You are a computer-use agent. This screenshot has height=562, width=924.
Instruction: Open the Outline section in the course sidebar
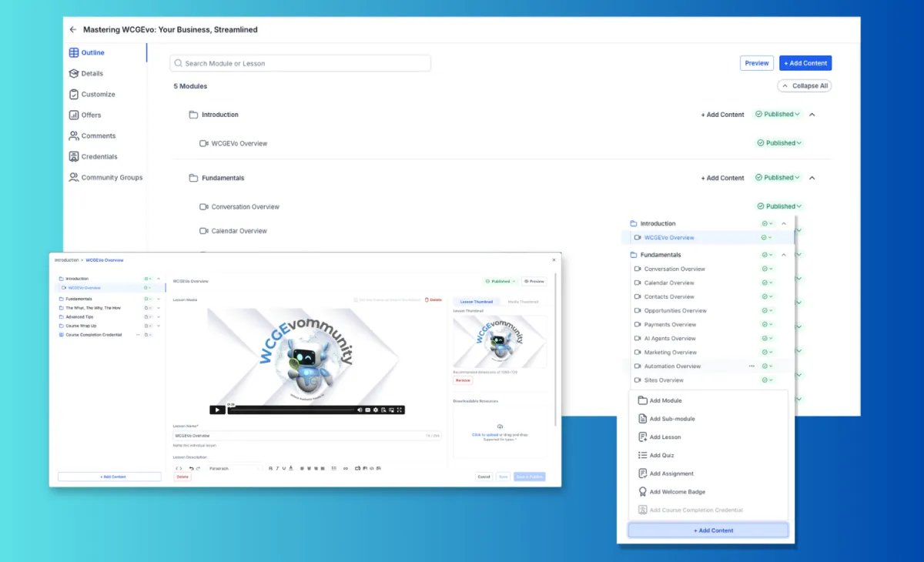(86, 52)
